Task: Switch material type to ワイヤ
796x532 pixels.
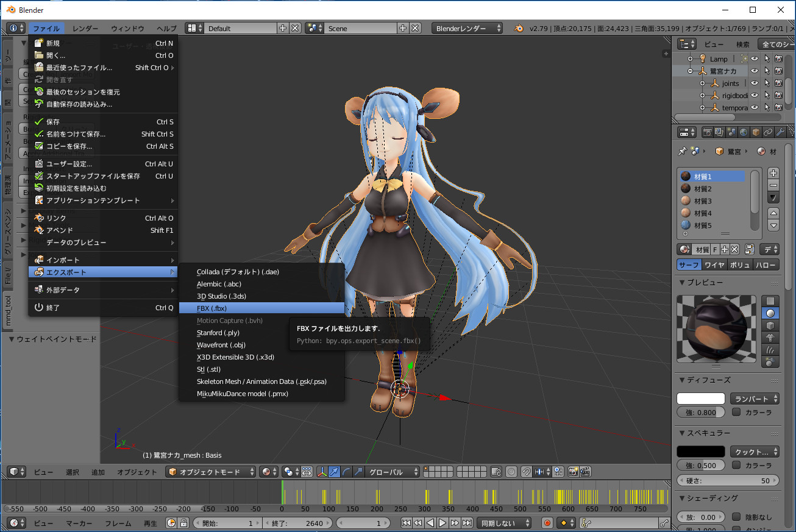Action: pos(714,265)
